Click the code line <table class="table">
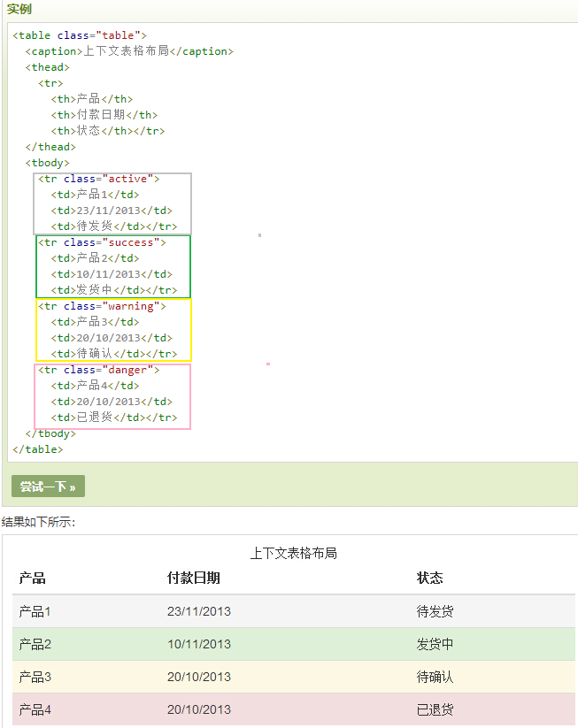This screenshot has width=578, height=728. click(x=80, y=35)
